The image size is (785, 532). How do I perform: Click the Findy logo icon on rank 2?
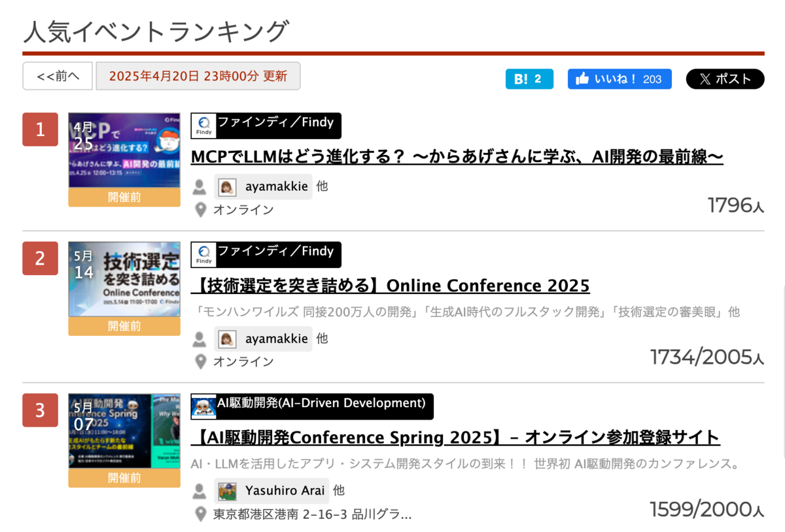pos(203,254)
